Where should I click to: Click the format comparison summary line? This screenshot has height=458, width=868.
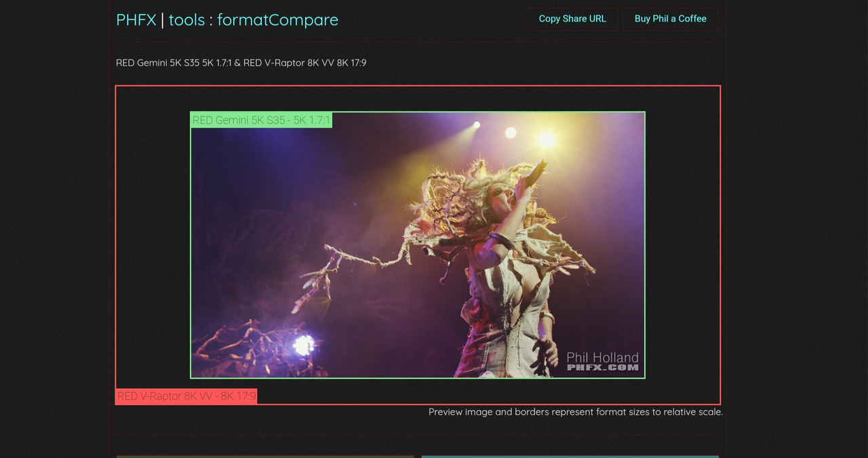[241, 63]
